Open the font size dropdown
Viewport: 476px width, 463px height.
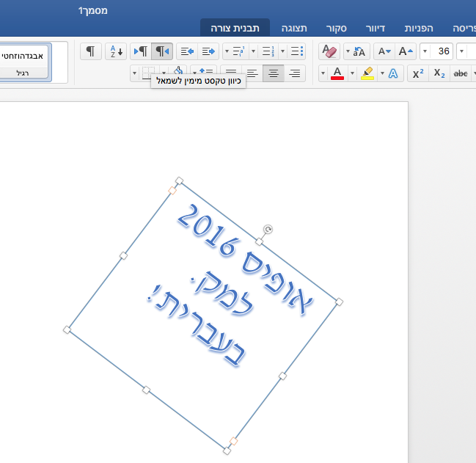(425, 51)
